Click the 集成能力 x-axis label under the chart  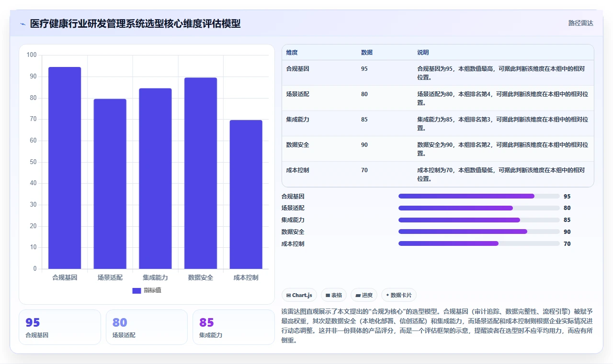(155, 277)
